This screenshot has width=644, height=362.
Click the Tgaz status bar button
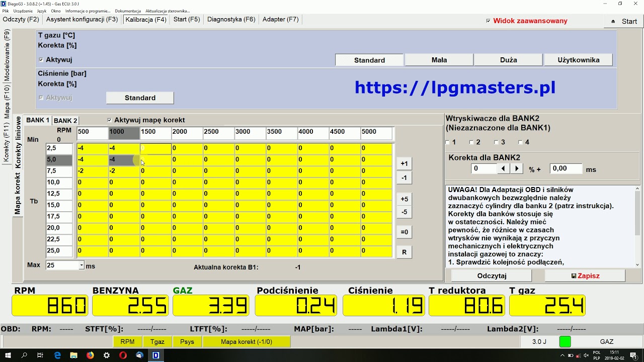[x=157, y=342]
